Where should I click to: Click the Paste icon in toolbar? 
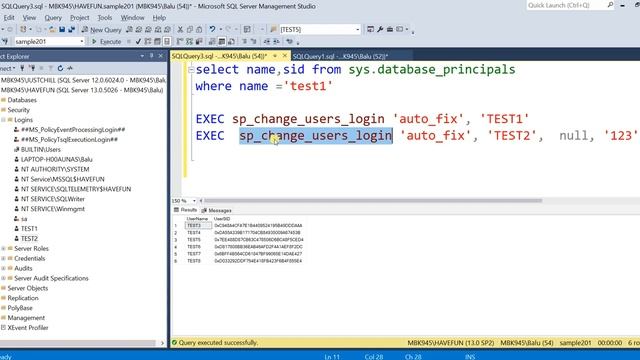click(199, 29)
